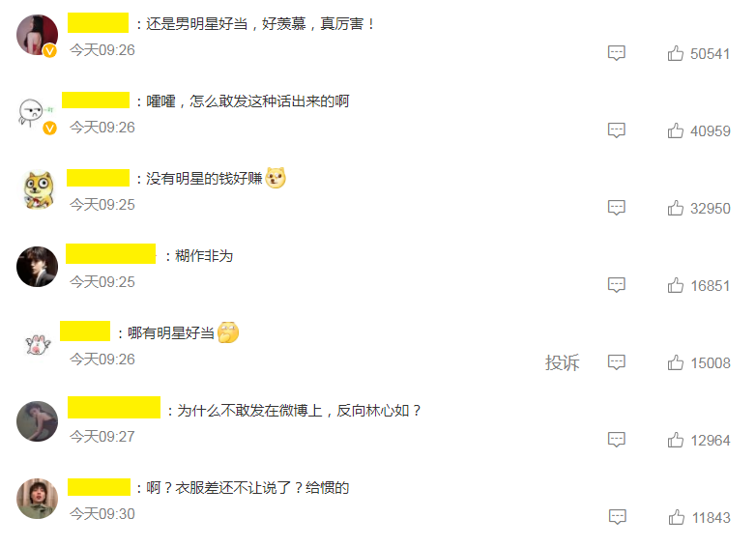
Task: Like the comment with 50541 likes
Action: point(676,53)
